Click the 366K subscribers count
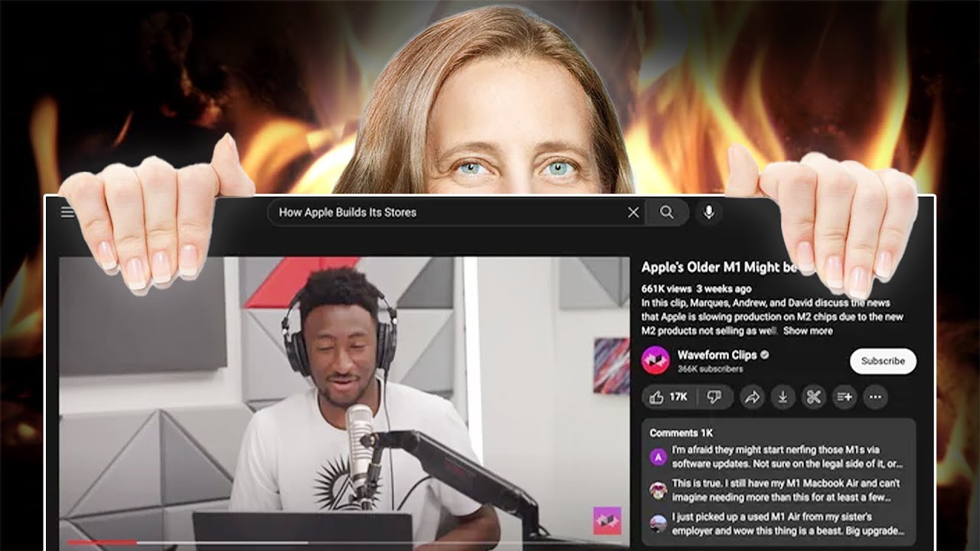980x551 pixels. (710, 369)
